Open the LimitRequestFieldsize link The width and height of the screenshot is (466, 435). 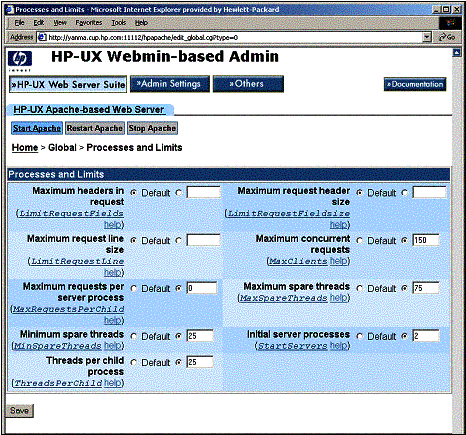[289, 213]
